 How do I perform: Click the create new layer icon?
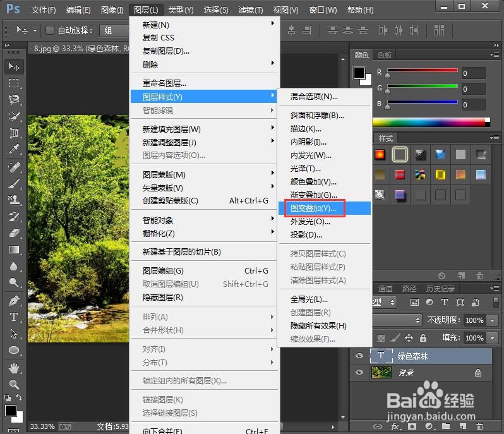click(463, 426)
